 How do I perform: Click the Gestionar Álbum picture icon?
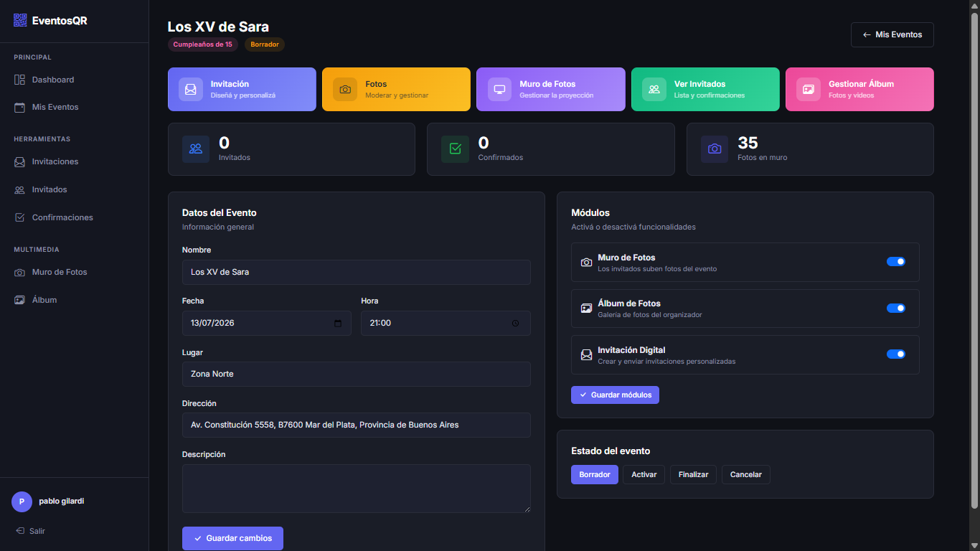coord(808,89)
